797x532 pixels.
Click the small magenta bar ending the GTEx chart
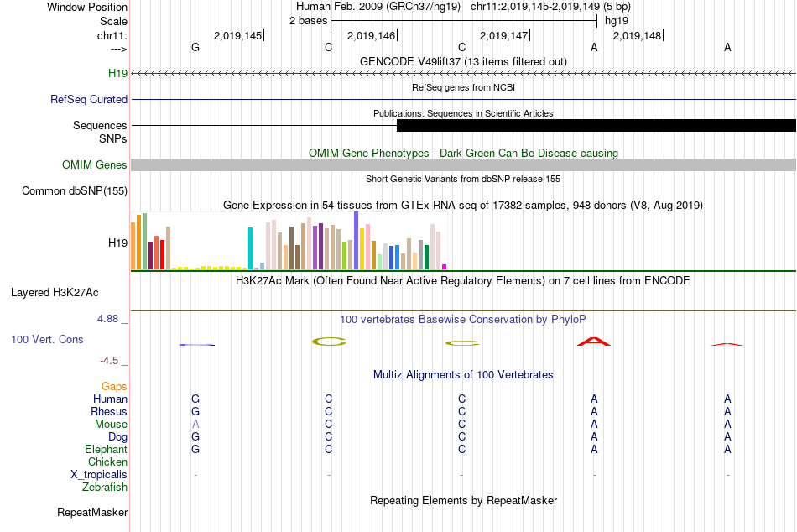click(x=445, y=267)
